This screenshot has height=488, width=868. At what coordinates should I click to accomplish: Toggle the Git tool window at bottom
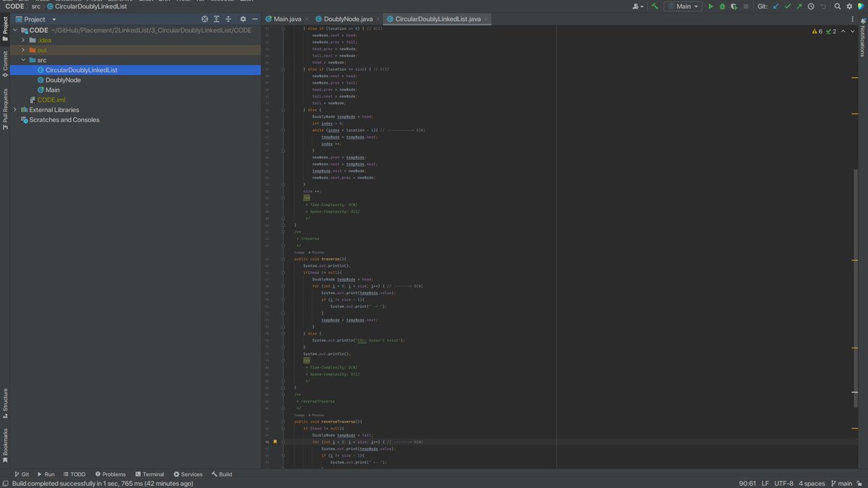pyautogui.click(x=21, y=474)
